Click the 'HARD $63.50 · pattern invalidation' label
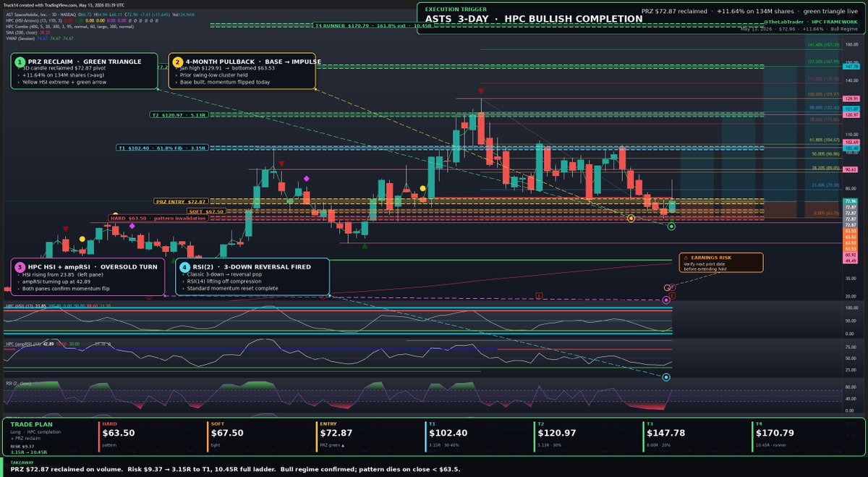This screenshot has width=868, height=477. tap(157, 218)
